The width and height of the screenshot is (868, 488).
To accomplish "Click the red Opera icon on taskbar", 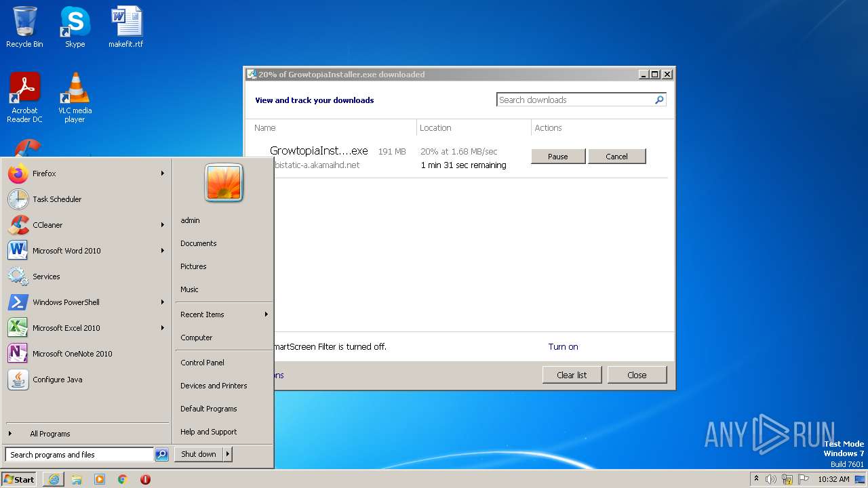I will click(x=145, y=479).
